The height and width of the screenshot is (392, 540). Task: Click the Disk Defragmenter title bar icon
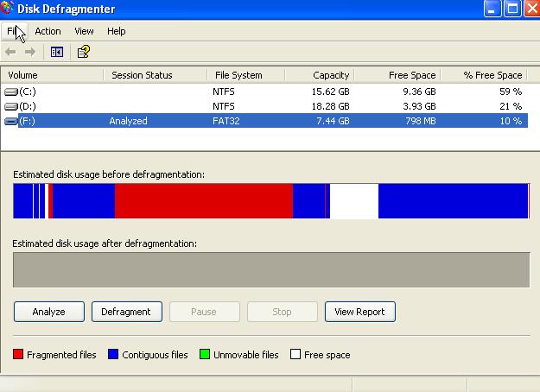[7, 9]
